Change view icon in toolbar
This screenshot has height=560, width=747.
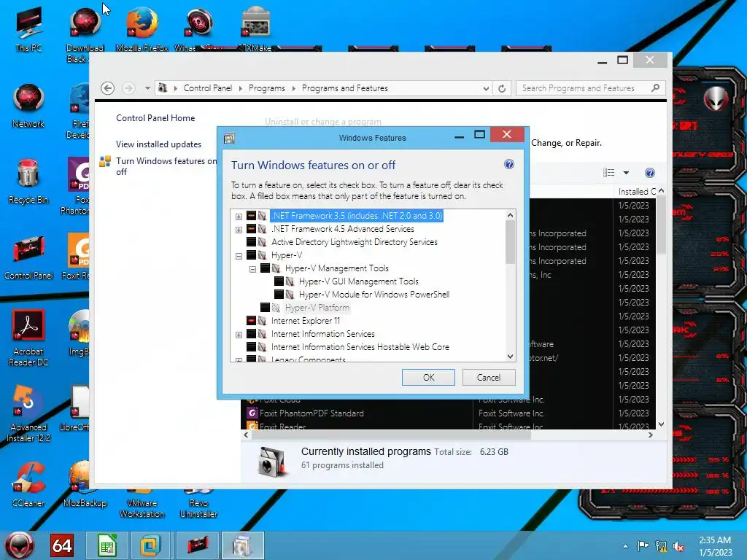point(609,173)
